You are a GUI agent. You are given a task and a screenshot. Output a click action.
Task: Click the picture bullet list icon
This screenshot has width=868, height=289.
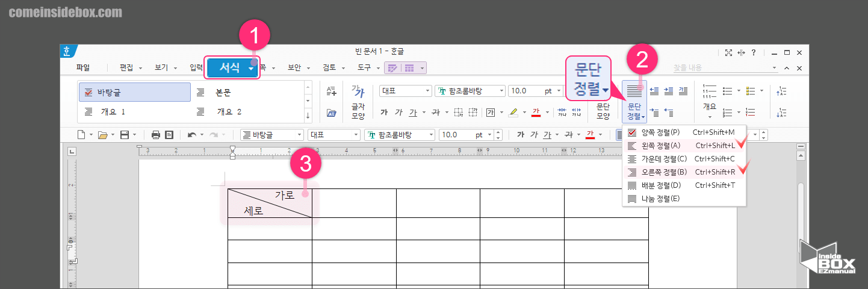tap(751, 91)
